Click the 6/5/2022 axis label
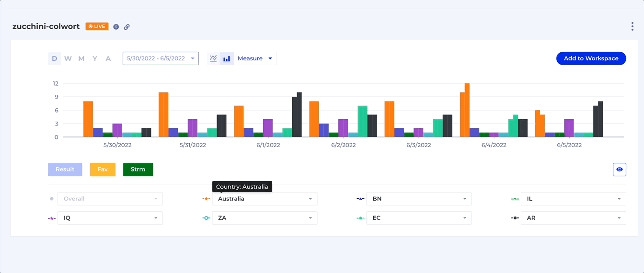Viewport: 644px width, 273px height. coord(569,145)
